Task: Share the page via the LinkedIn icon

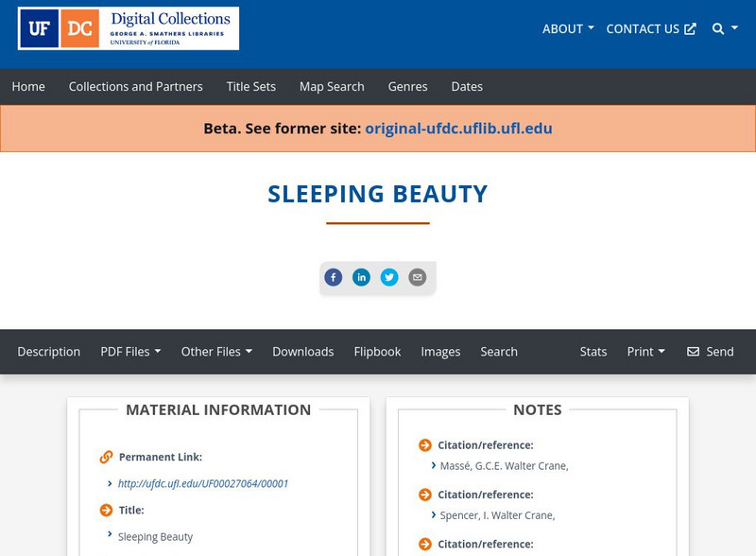Action: pos(361,277)
